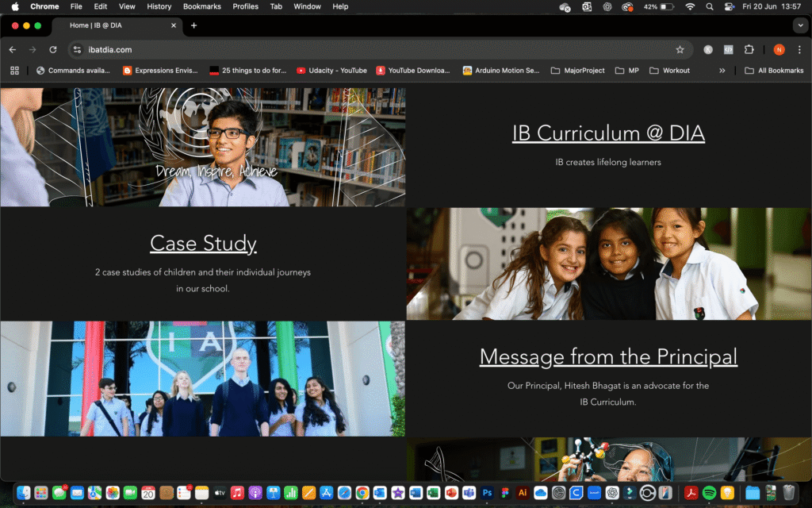Click the reload page icon in Chrome toolbar
The height and width of the screenshot is (508, 812).
tap(52, 49)
